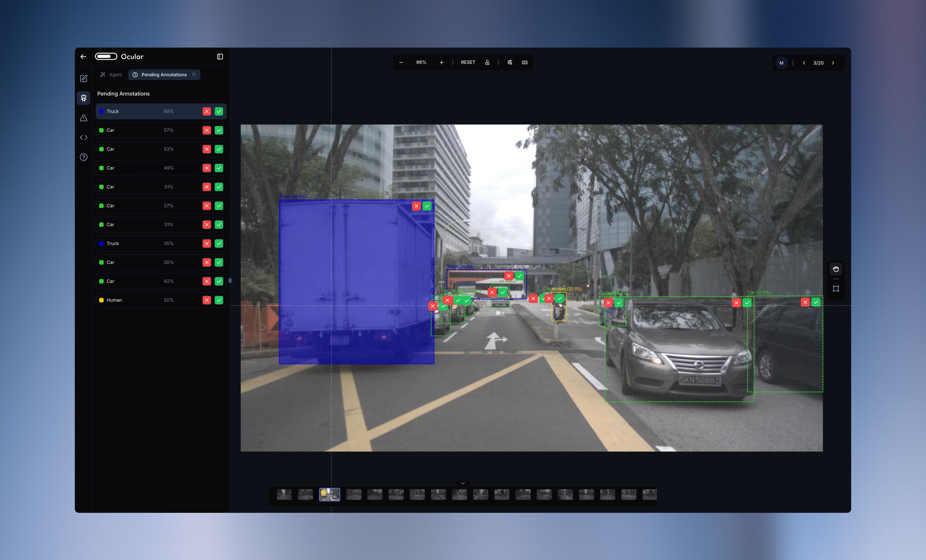The image size is (926, 560).
Task: Show keyboard shortcuts icon in toolbar
Action: point(525,62)
